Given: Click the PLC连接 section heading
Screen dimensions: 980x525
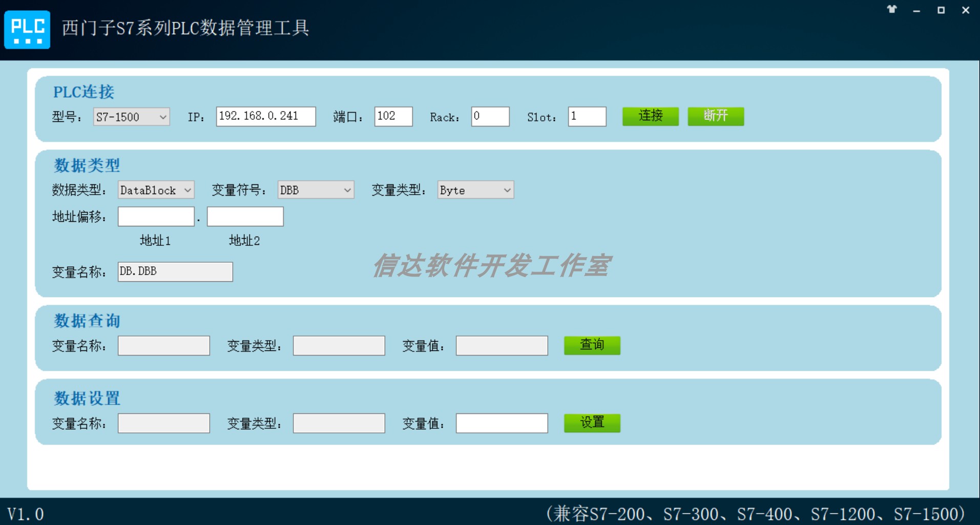Looking at the screenshot, I should tap(84, 92).
